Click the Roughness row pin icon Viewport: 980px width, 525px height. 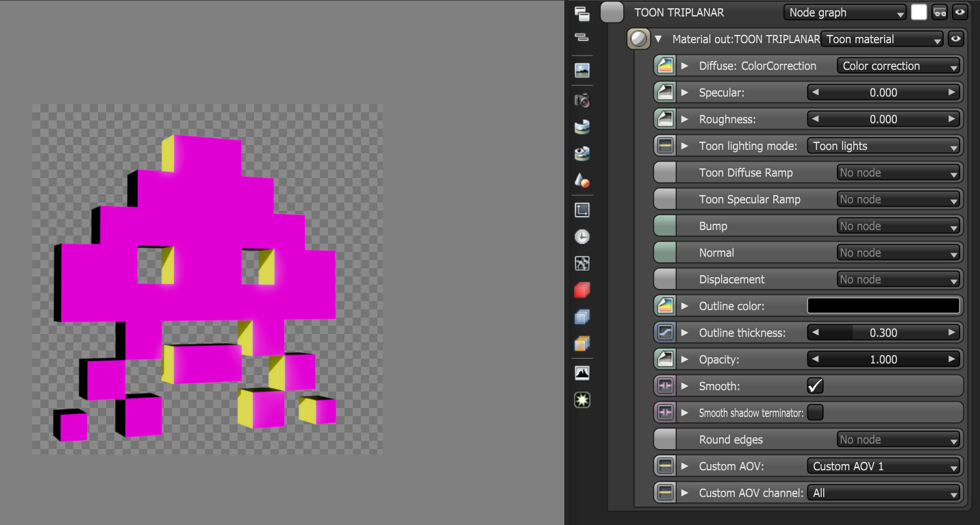(665, 119)
